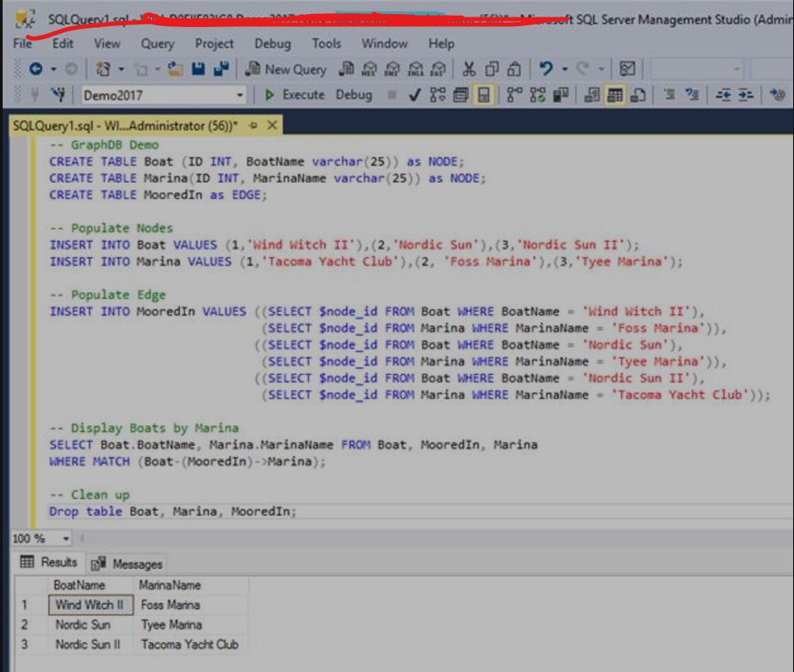Uncomment the selected lines icon
The image size is (794, 672).
692,94
